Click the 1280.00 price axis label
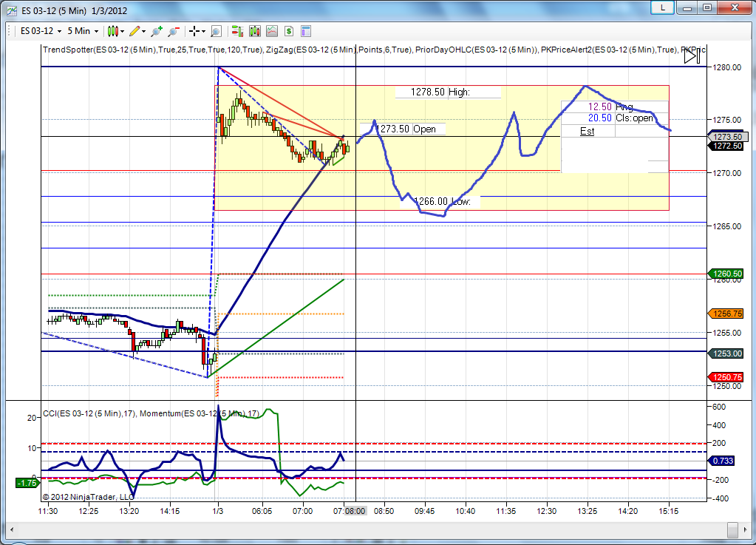The width and height of the screenshot is (756, 545). pyautogui.click(x=727, y=67)
